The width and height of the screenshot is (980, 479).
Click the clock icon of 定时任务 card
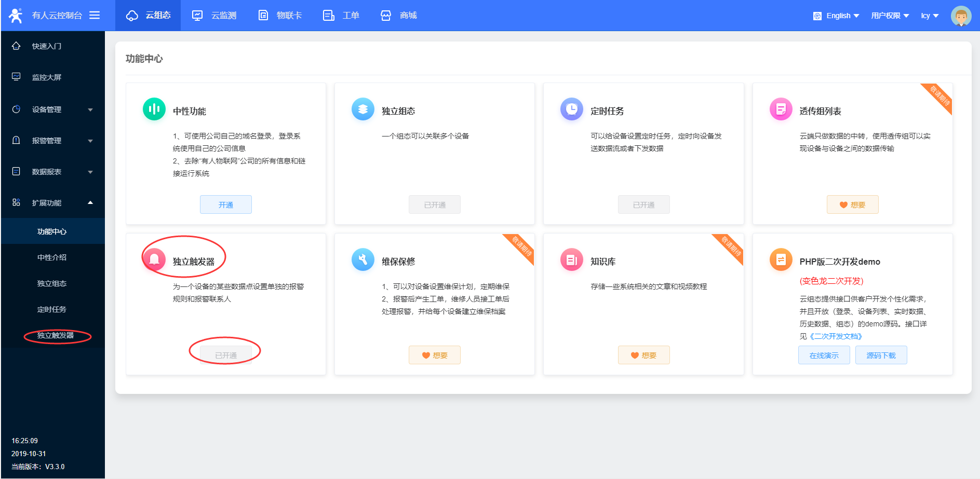pos(572,109)
